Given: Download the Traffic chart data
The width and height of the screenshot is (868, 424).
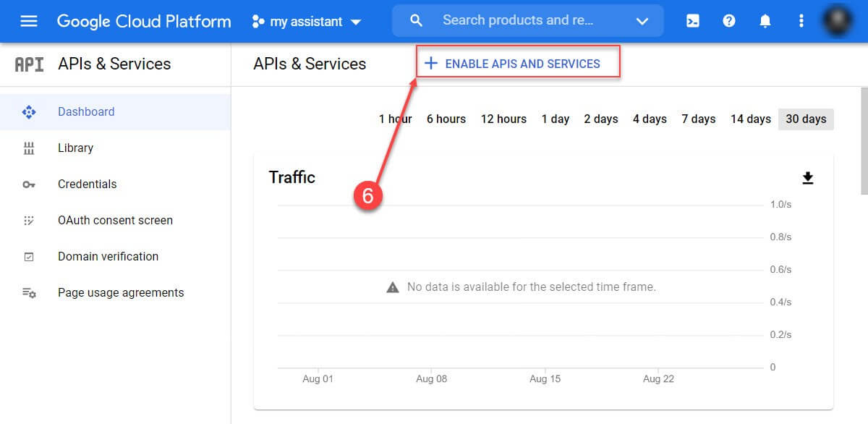Looking at the screenshot, I should click(808, 177).
